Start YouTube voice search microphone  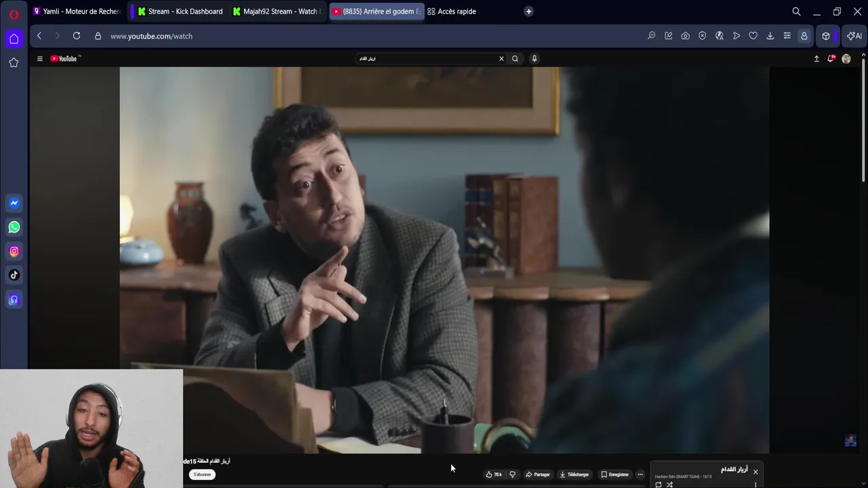coord(534,59)
